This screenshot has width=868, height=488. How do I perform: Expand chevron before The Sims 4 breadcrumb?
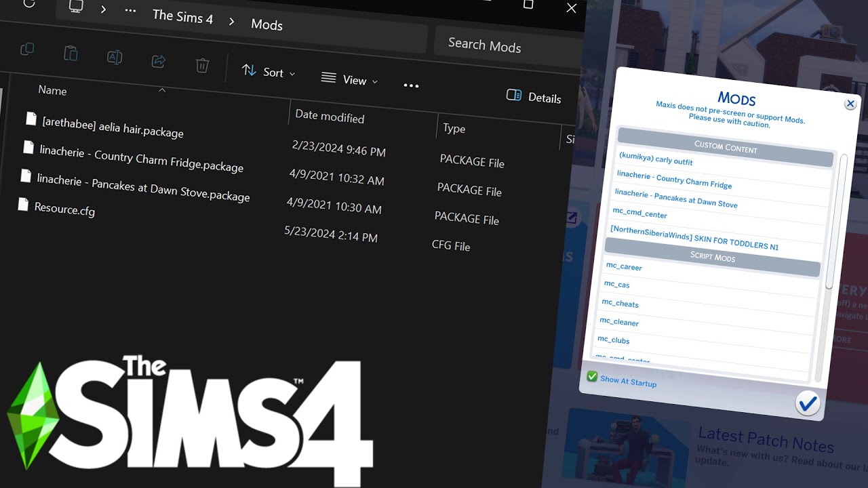[x=104, y=9]
